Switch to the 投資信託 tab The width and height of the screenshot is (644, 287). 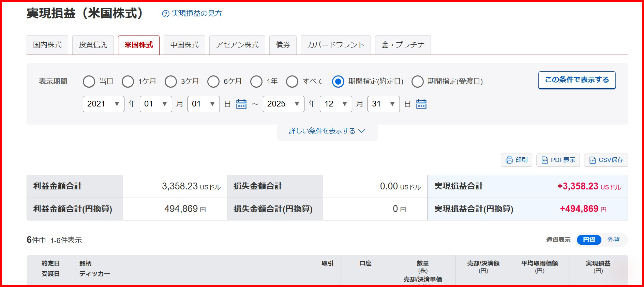click(93, 45)
